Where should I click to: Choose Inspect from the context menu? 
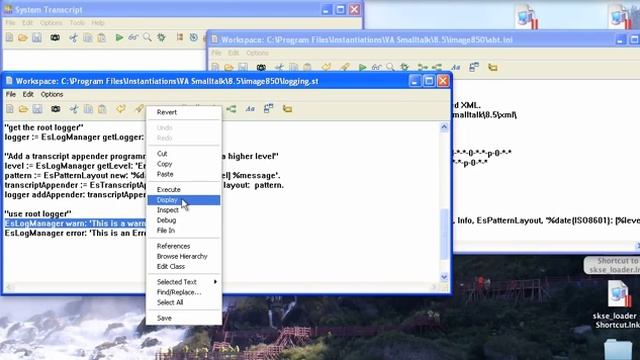184,210
